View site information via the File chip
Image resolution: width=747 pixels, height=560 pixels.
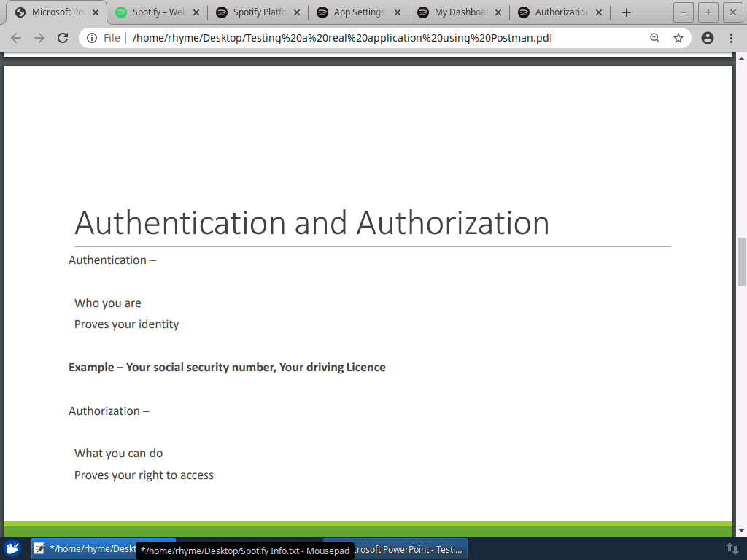pyautogui.click(x=107, y=37)
